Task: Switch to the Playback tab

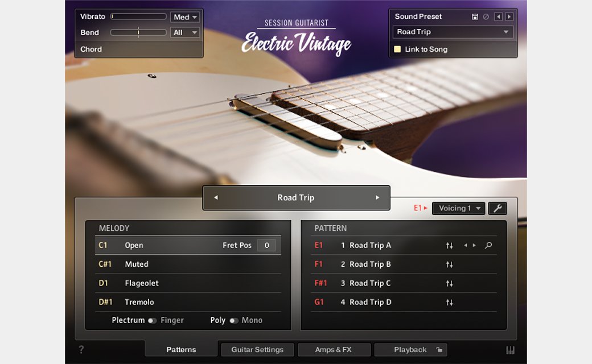Action: 410,350
